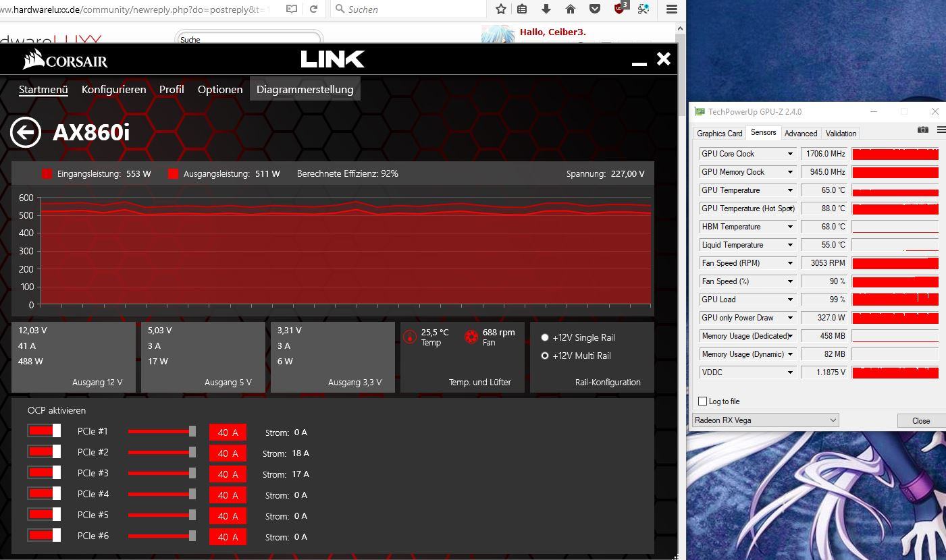
Task: Minimize the Corsair Link window
Action: (639, 63)
